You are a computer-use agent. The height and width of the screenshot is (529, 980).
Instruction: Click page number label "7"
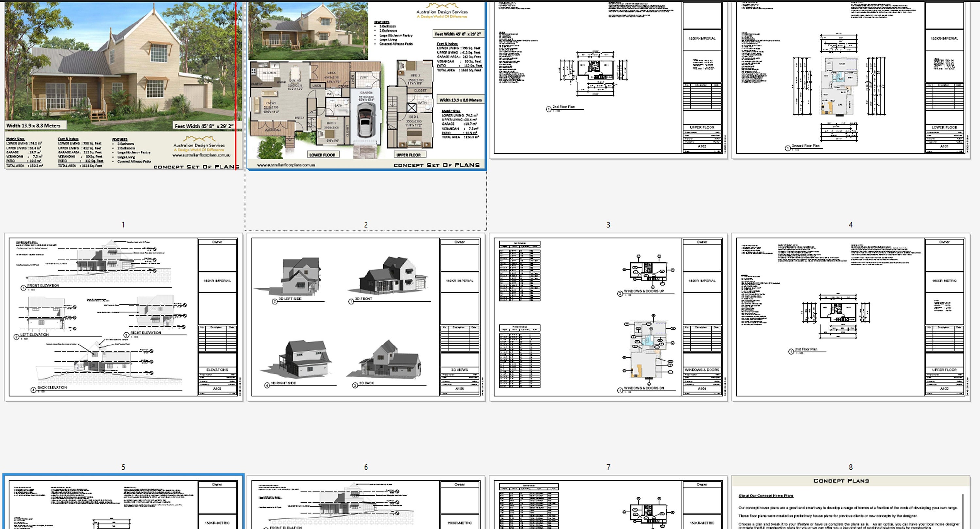[608, 467]
